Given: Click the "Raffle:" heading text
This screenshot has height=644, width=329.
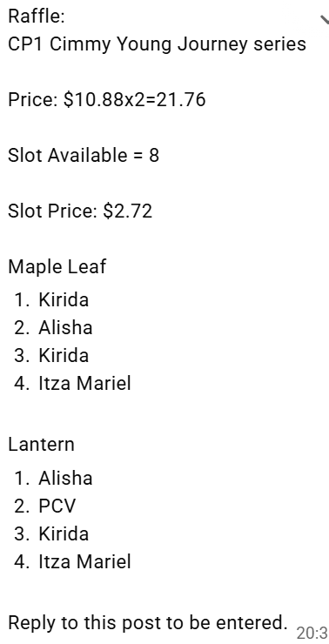Looking at the screenshot, I should [x=37, y=17].
